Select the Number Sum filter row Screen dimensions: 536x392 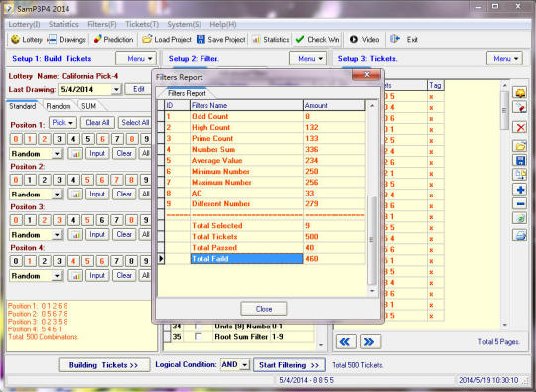[x=261, y=149]
